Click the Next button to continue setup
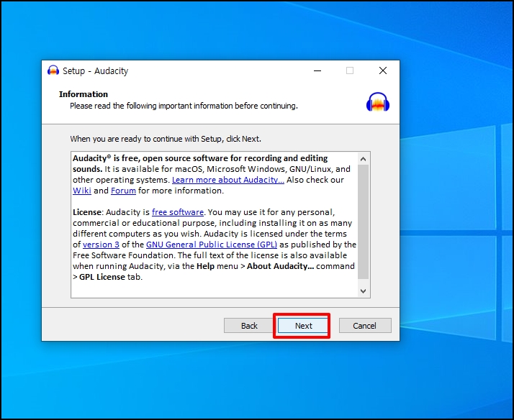Viewport: 514px width, 420px height. [303, 325]
